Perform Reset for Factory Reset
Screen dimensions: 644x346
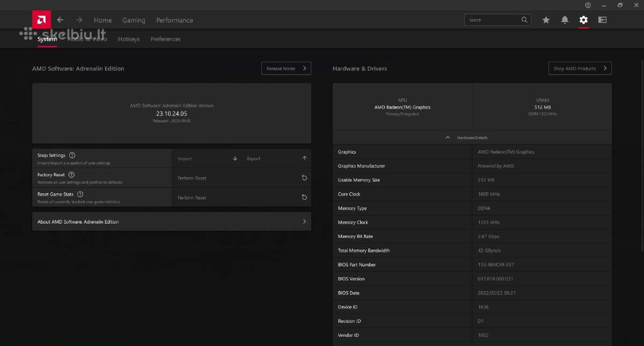click(241, 178)
